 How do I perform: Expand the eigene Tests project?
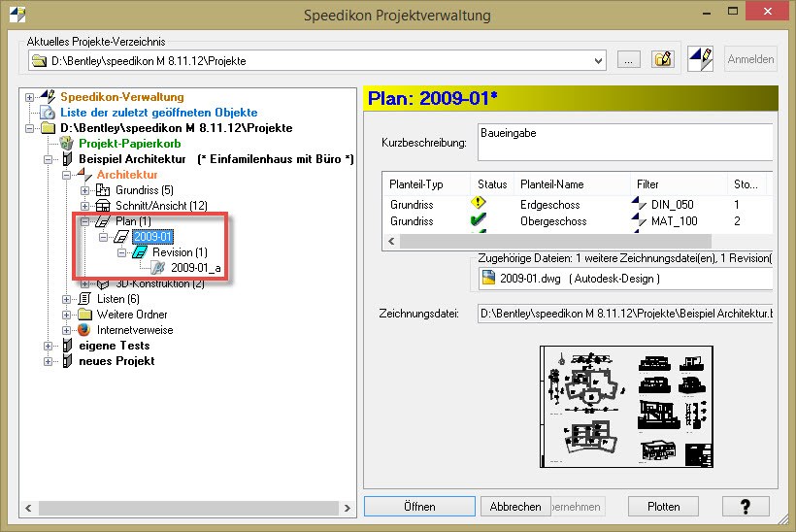click(48, 347)
